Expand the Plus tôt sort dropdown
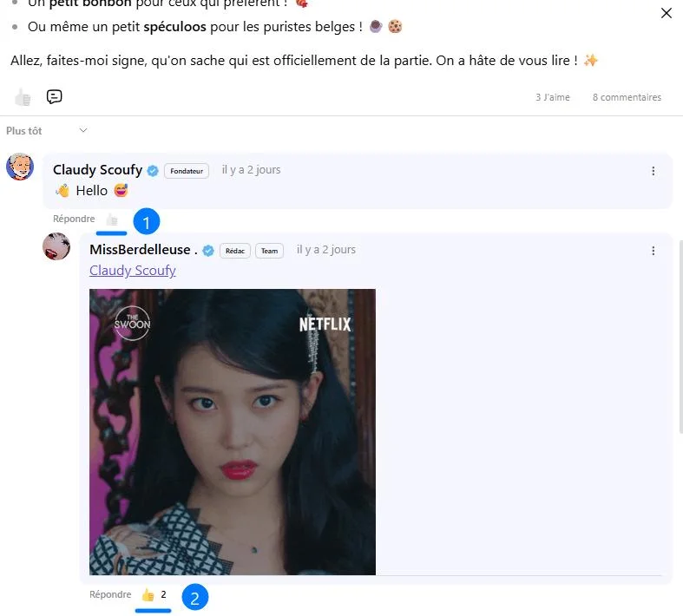Screen dimensions: 683x616 (47, 131)
